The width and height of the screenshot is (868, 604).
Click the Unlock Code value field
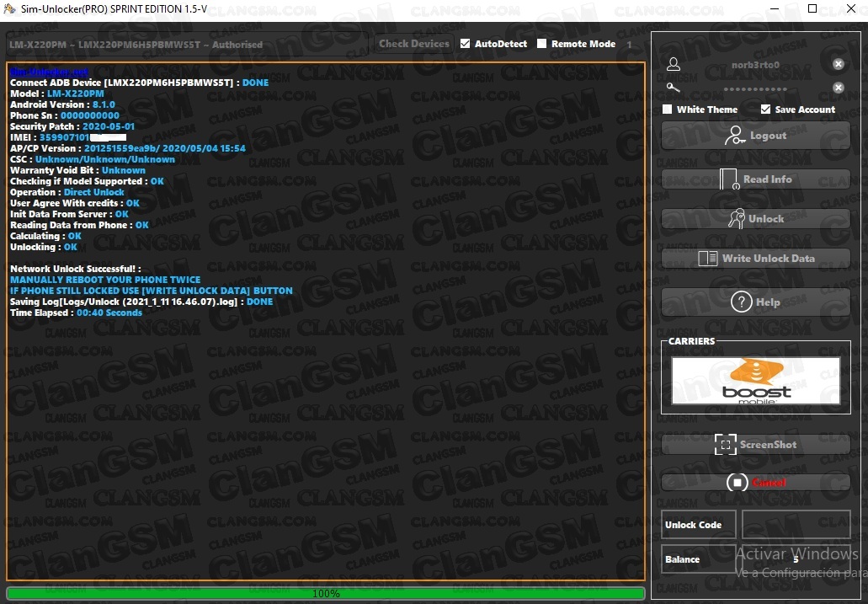click(796, 525)
